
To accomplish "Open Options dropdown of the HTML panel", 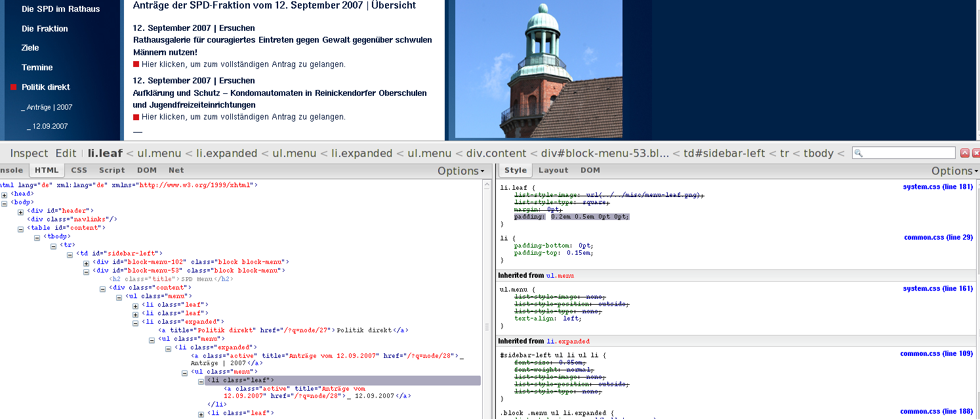I will coord(461,171).
